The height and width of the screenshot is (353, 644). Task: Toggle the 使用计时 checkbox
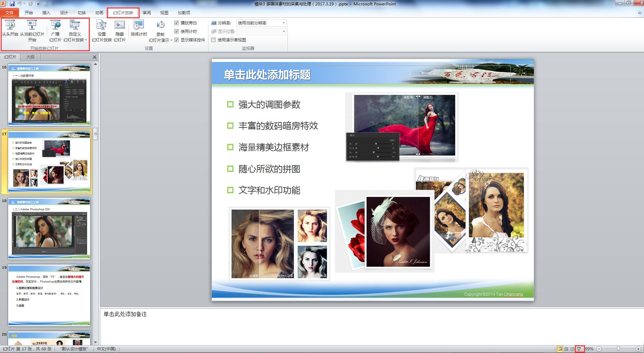[x=176, y=31]
